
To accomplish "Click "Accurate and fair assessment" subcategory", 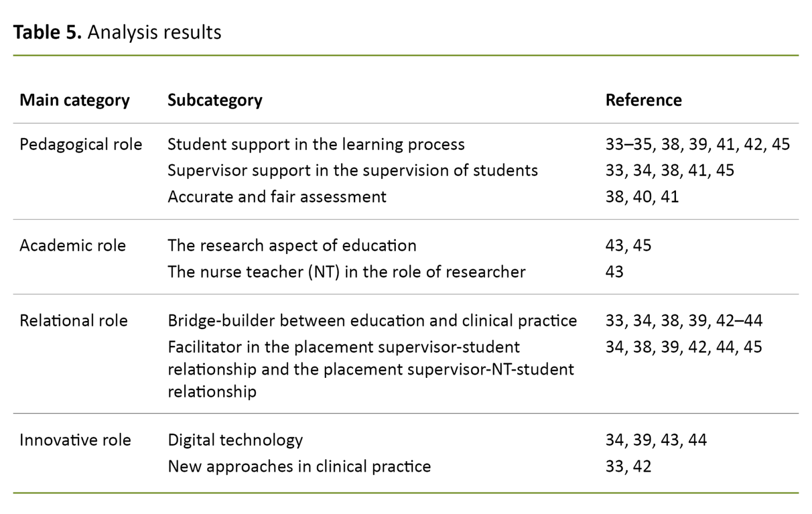I will 277,197.
